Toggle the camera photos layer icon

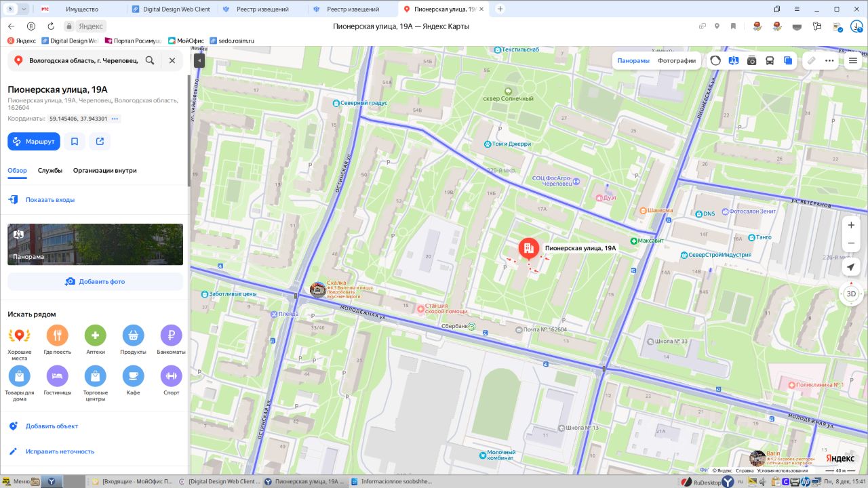[x=751, y=60]
